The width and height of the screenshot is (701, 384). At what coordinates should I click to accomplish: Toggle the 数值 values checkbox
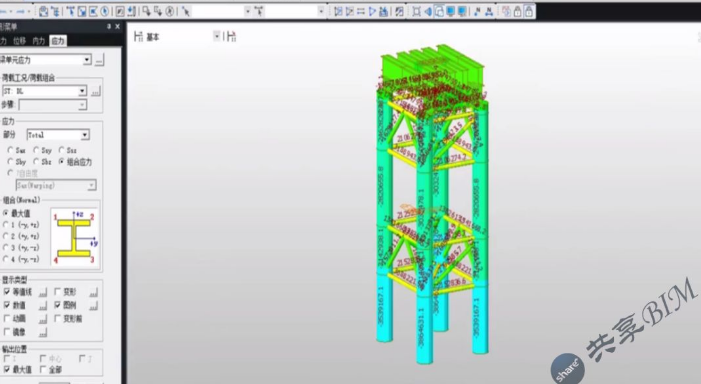pos(7,305)
